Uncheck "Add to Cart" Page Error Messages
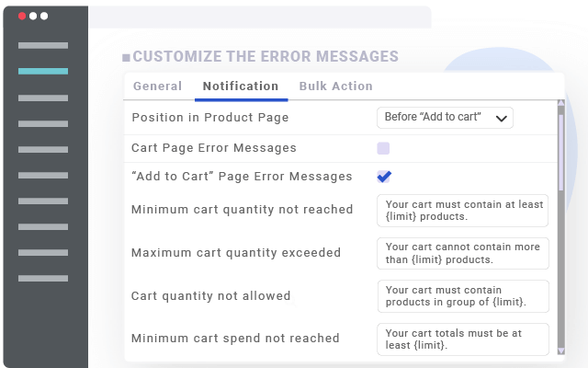This screenshot has height=368, width=588. 383,177
